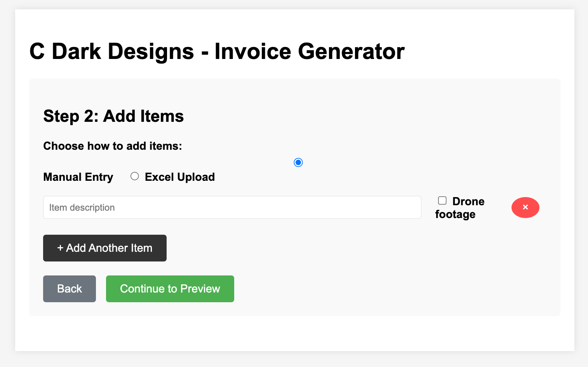
Task: Enable the Drone footage checkbox
Action: (x=442, y=201)
